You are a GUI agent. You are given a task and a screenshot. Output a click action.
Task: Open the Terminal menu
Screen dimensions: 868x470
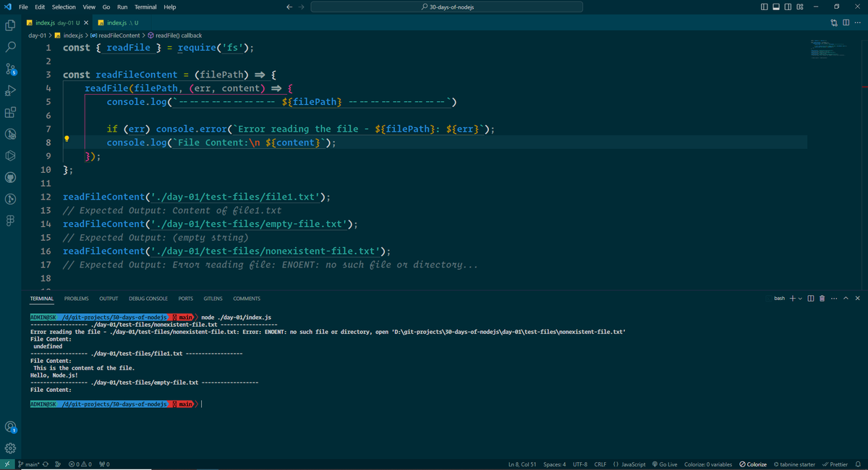click(x=145, y=7)
